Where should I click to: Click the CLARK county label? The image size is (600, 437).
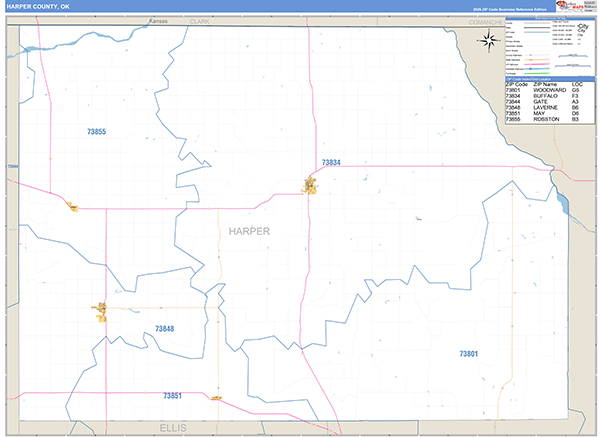click(200, 21)
